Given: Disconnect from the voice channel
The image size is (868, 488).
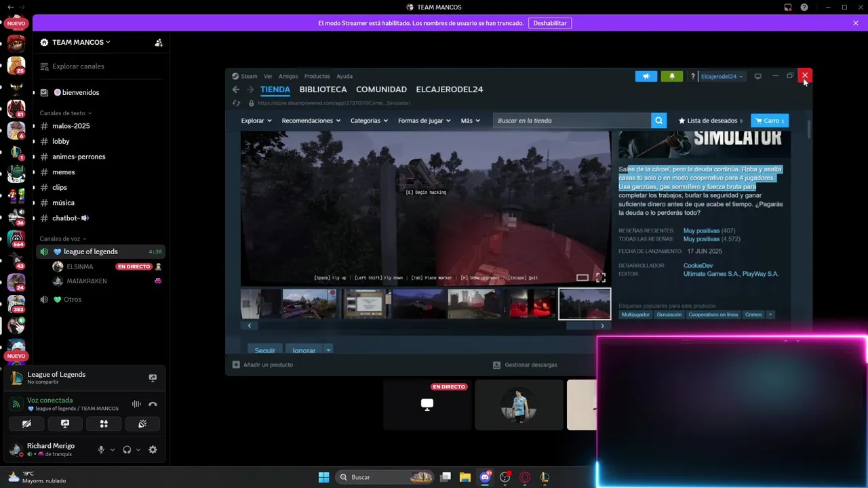Looking at the screenshot, I should [153, 404].
